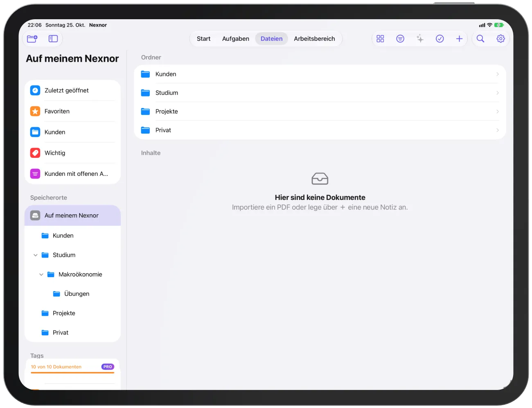Open Favoriten in the sidebar
The image size is (532, 408).
72,111
